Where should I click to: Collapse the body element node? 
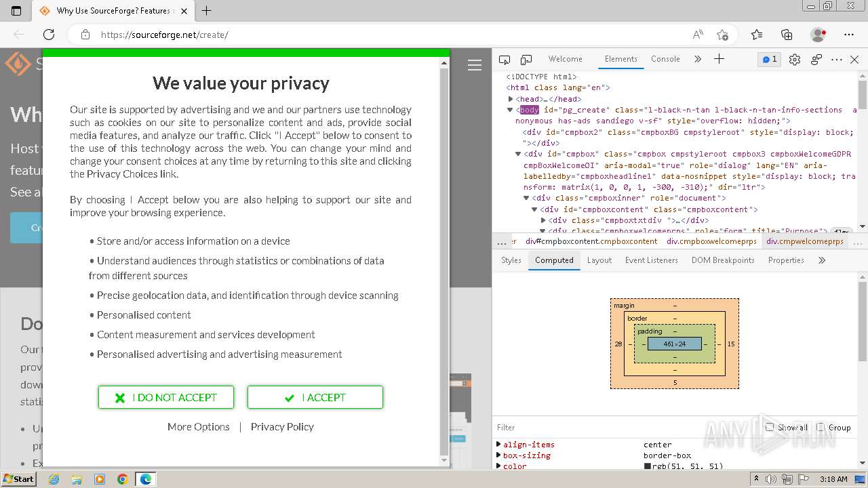click(x=511, y=110)
